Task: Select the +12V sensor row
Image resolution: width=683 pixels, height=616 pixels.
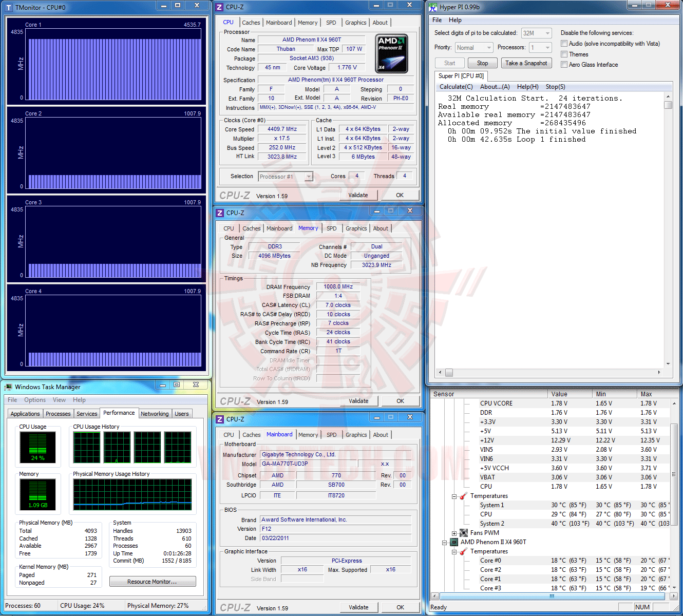Action: click(x=549, y=440)
